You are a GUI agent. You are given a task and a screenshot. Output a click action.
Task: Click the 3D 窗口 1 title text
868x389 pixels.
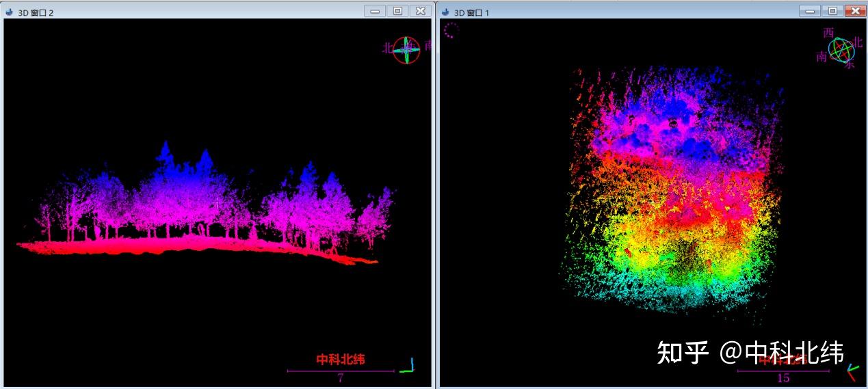(472, 12)
